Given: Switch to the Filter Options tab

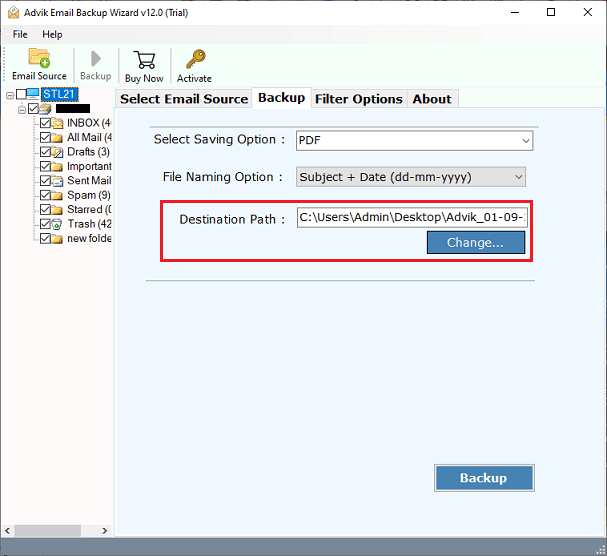Looking at the screenshot, I should click(359, 99).
